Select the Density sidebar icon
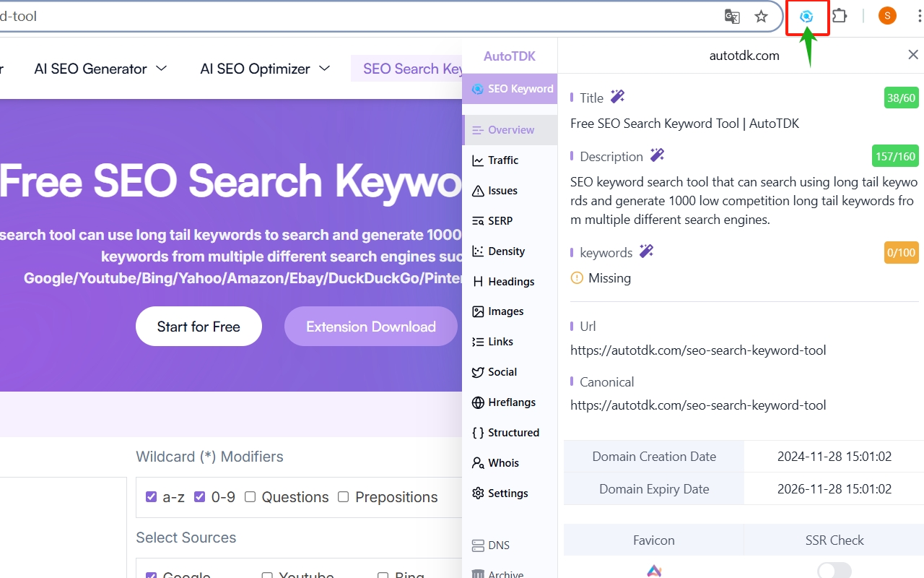Viewport: 924px width, 578px height. 477,251
